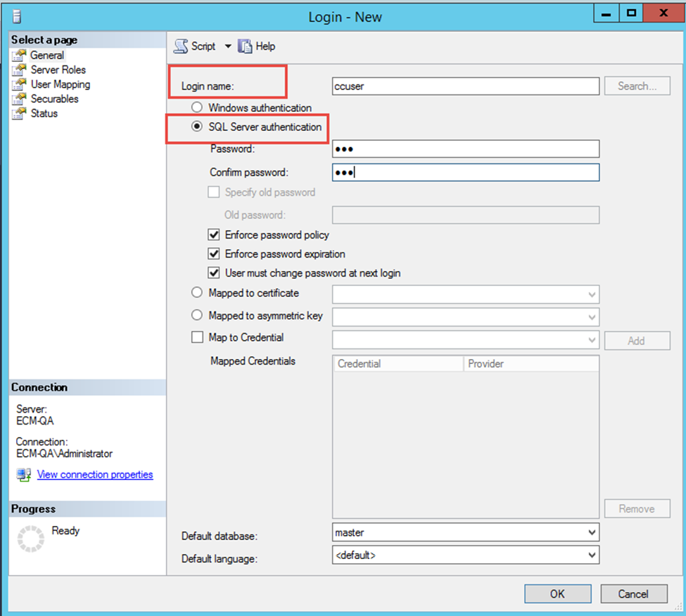The image size is (686, 616).
Task: Expand the Script dropdown arrow
Action: tap(227, 46)
